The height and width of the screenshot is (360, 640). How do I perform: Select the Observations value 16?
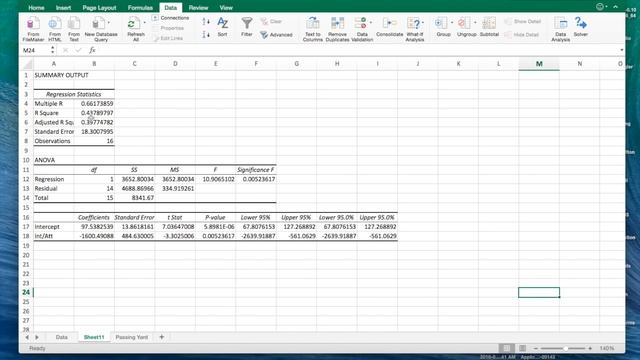coord(94,141)
